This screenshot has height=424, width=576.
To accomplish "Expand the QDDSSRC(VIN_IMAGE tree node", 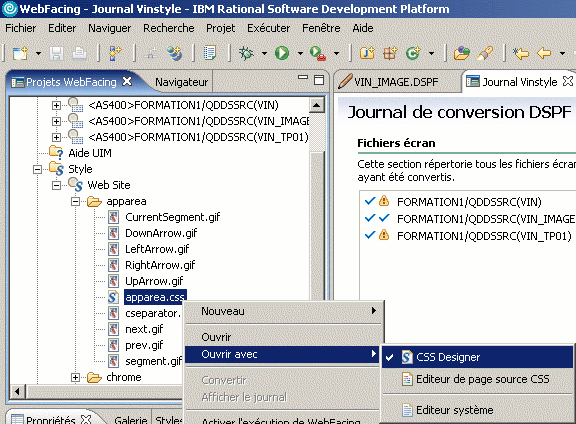I will click(x=56, y=121).
